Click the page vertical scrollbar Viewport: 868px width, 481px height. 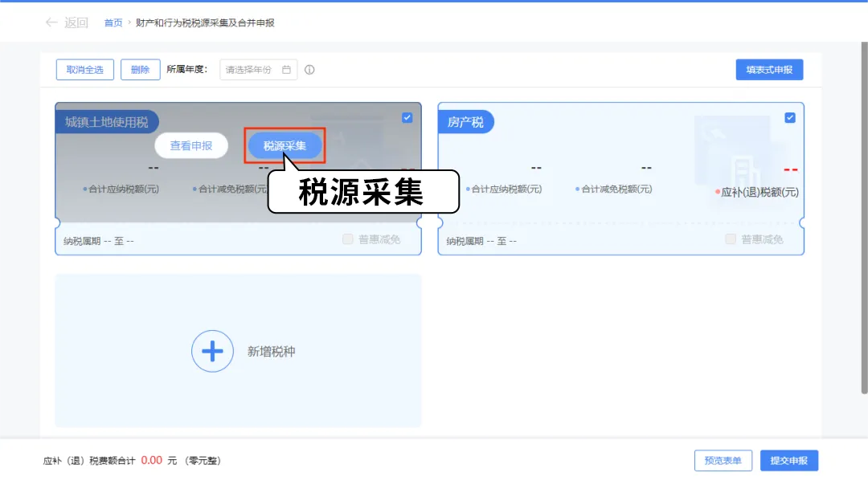tap(864, 218)
